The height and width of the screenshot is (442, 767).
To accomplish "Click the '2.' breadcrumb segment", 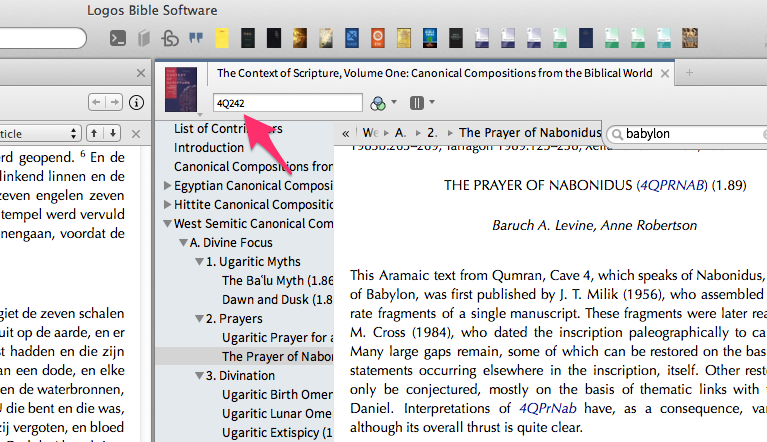I will pyautogui.click(x=432, y=133).
